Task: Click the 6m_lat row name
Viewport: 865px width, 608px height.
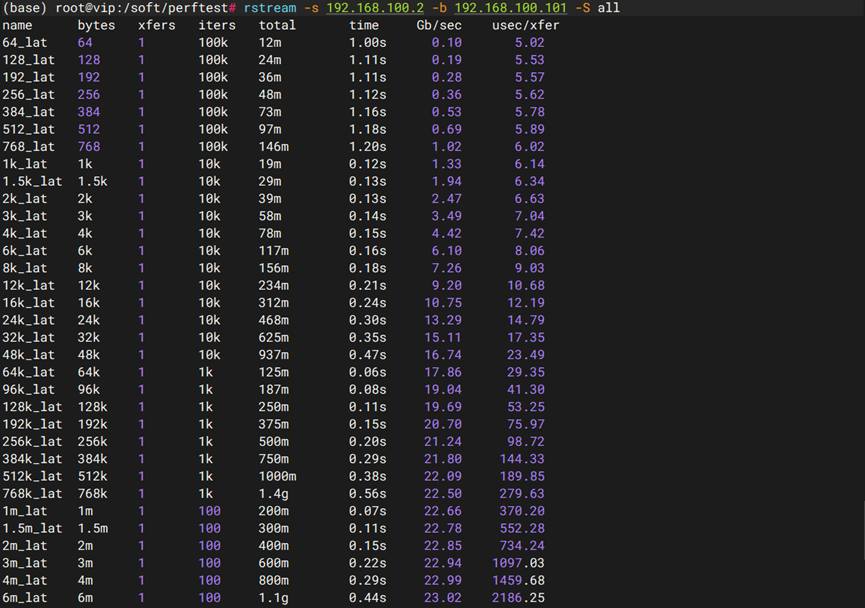Action: click(25, 597)
